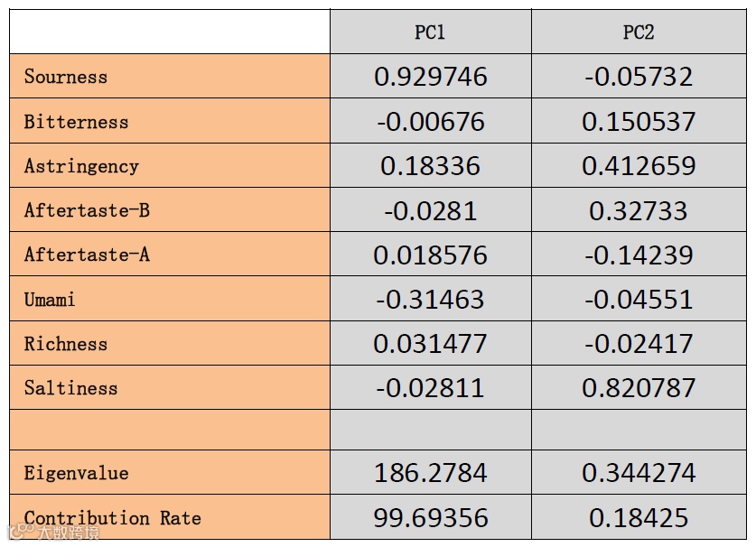Select the Umami row label
The image size is (756, 547).
(x=50, y=299)
